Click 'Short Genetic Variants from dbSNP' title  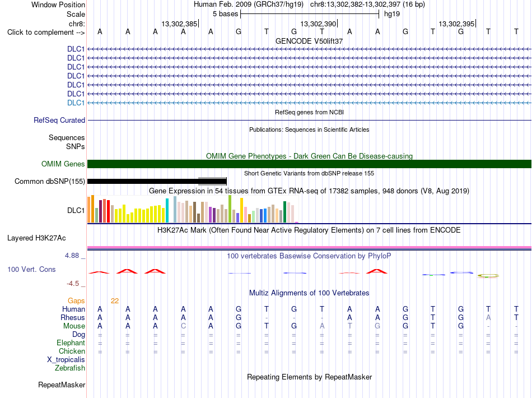[x=309, y=173]
